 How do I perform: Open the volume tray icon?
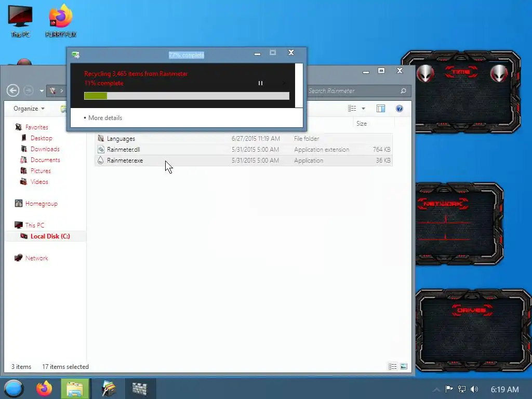(474, 389)
